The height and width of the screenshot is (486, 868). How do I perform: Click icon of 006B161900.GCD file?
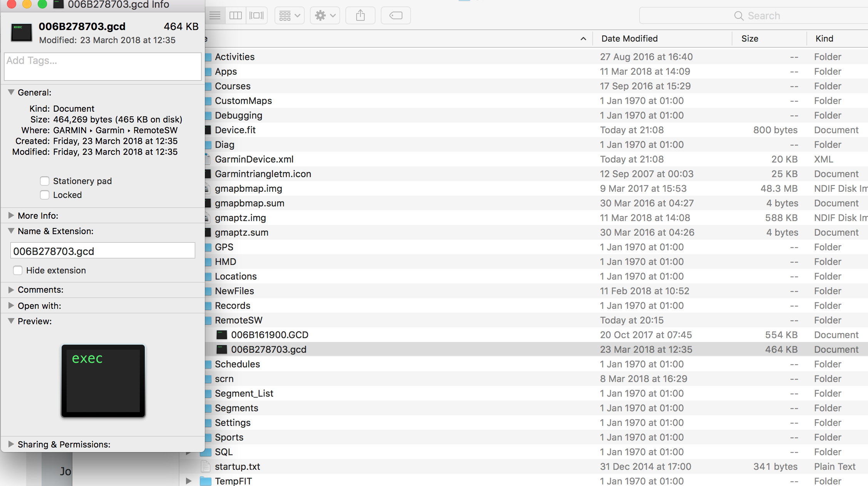221,335
